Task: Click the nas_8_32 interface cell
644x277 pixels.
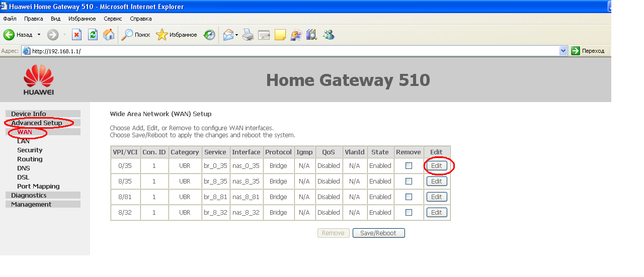Action: (246, 212)
